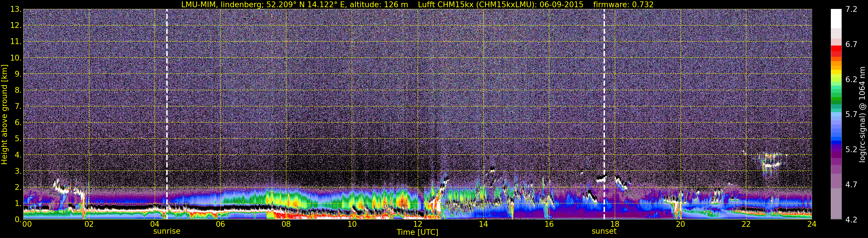This screenshot has width=868, height=238.
Task: Click the colorbar tick label 4.7
Action: pyautogui.click(x=851, y=185)
